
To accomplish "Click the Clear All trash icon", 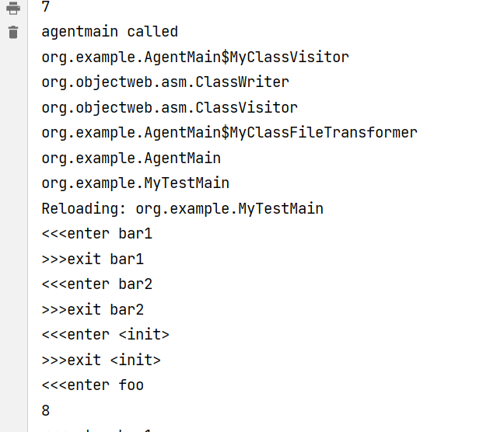I will coord(12,32).
